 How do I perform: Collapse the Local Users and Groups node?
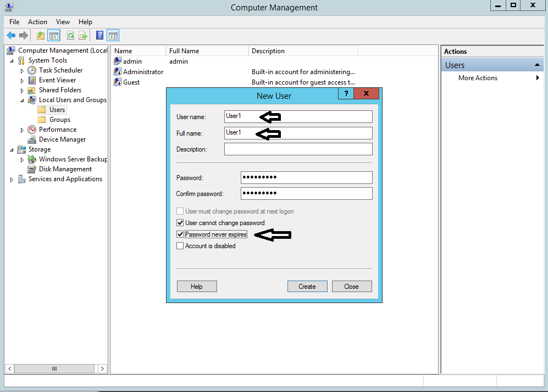click(x=22, y=100)
